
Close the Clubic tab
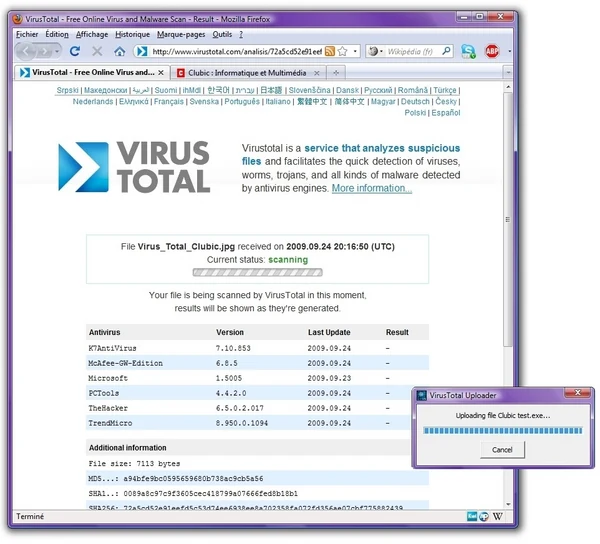point(316,73)
